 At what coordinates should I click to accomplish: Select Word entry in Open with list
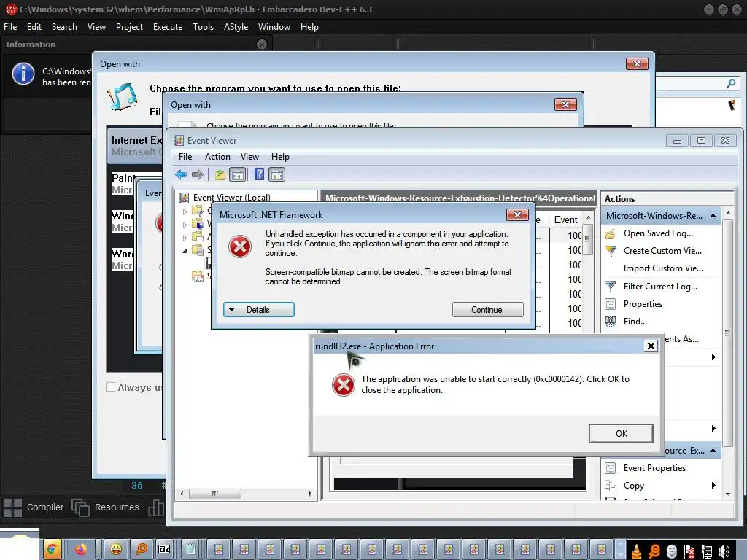[x=123, y=260]
